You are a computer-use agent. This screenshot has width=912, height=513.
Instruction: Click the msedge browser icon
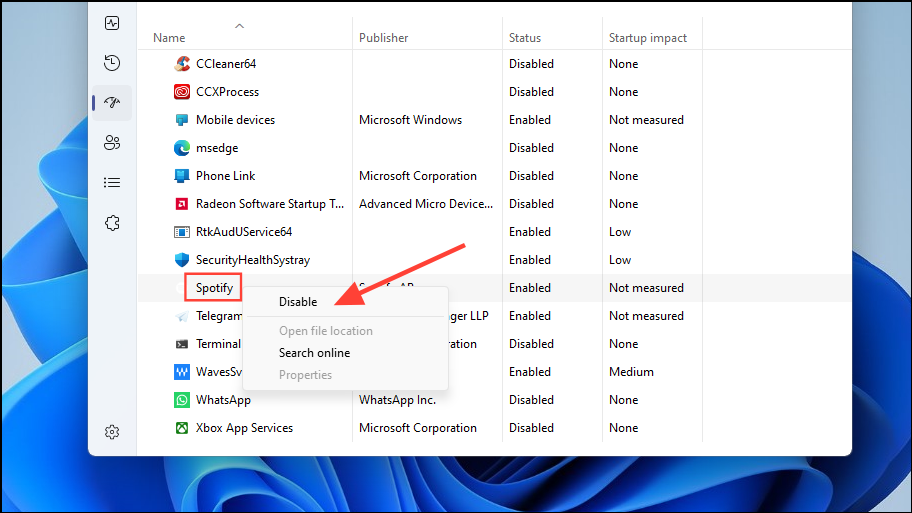point(182,148)
